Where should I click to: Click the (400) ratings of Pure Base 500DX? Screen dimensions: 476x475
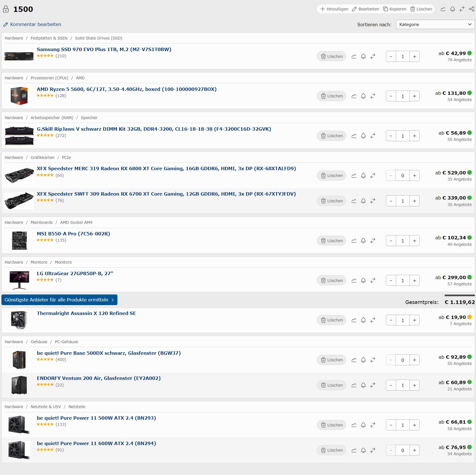[x=61, y=360]
